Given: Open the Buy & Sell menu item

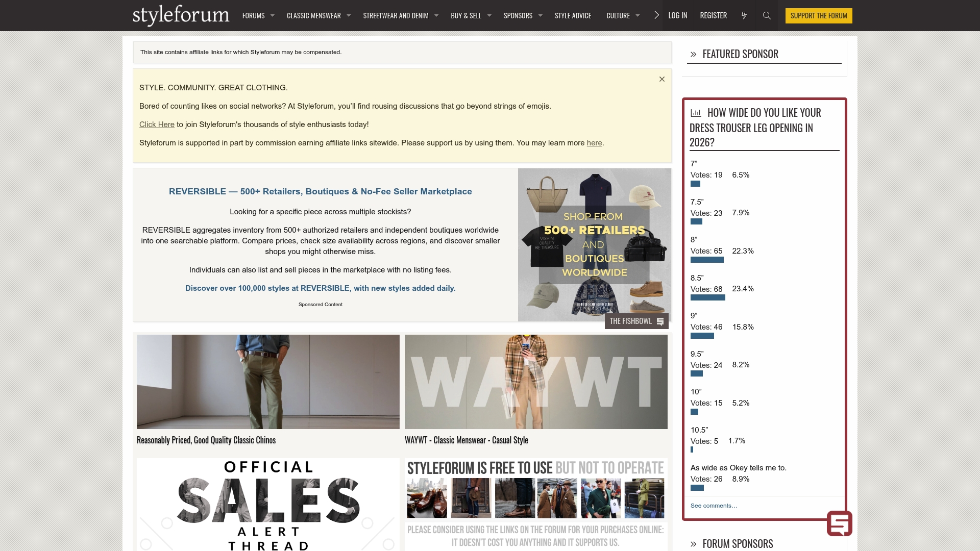Looking at the screenshot, I should coord(466,15).
